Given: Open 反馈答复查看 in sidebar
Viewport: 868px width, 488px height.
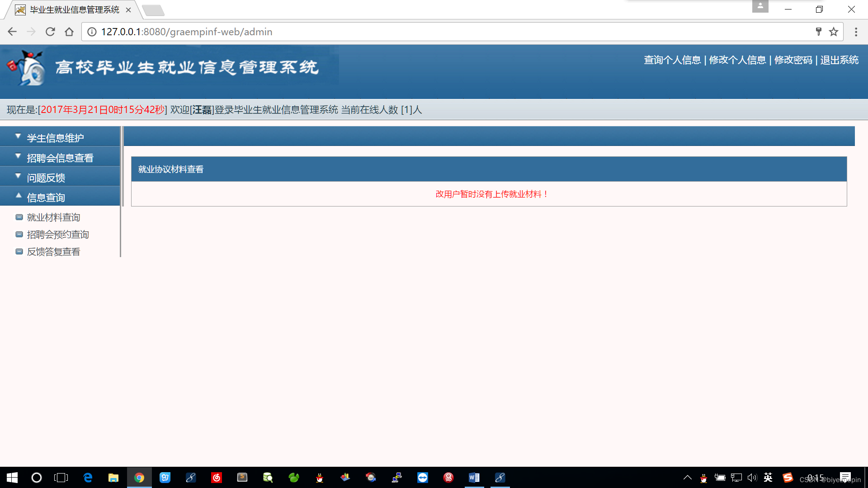Looking at the screenshot, I should [x=53, y=252].
